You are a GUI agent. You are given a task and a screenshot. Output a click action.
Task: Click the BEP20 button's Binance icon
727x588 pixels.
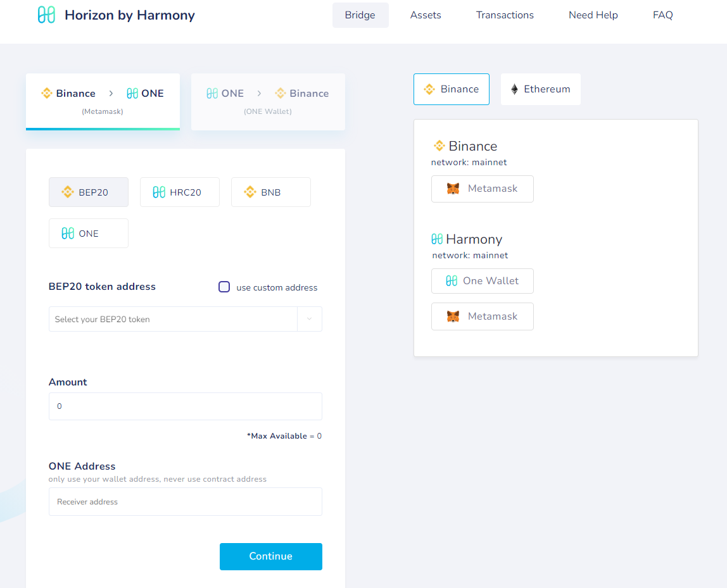click(68, 192)
